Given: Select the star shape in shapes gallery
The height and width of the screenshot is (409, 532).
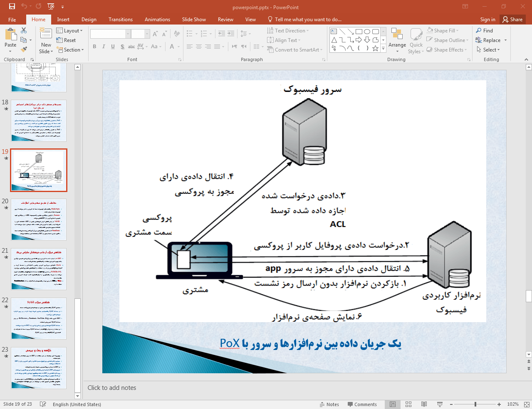Looking at the screenshot, I should coord(375,48).
